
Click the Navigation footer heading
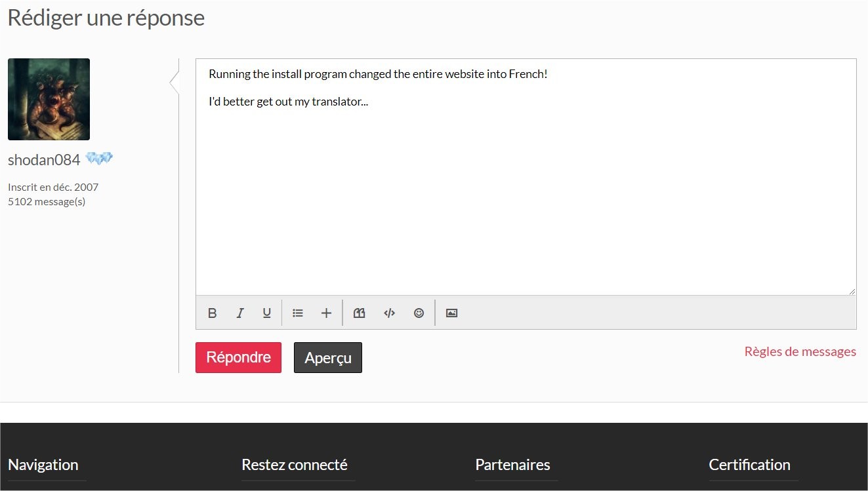pyautogui.click(x=43, y=465)
